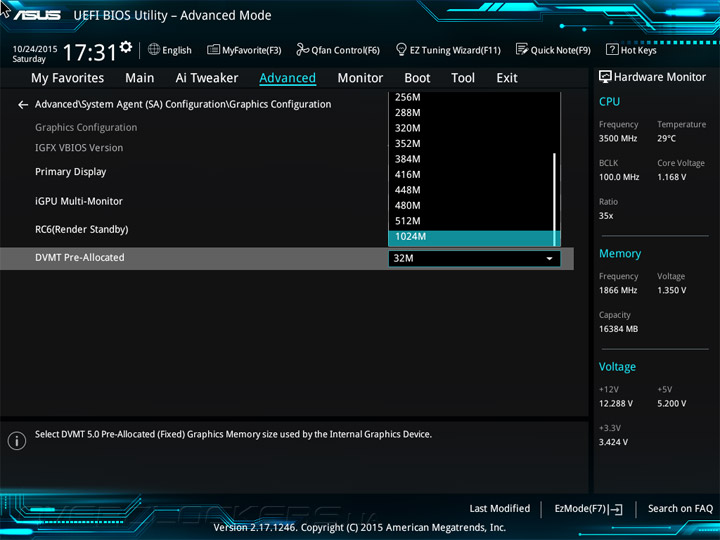Go back using the breadcrumb arrow
This screenshot has width=720, height=540.
[22, 105]
